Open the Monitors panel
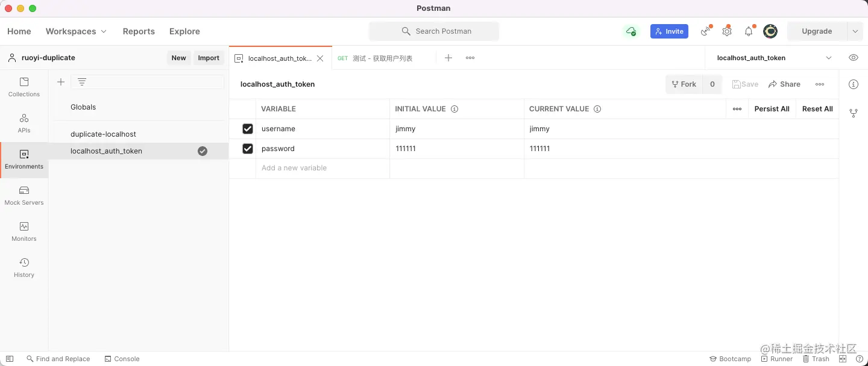 click(x=24, y=232)
